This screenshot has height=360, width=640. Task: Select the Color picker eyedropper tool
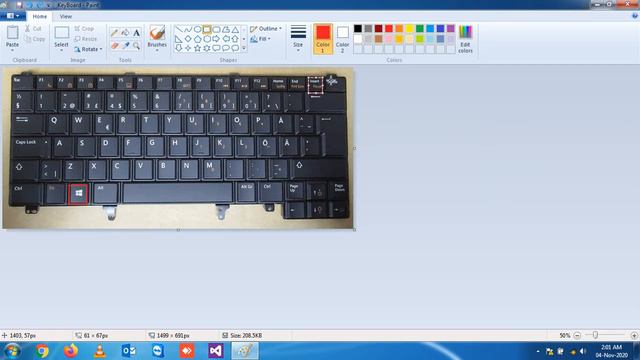pos(126,46)
